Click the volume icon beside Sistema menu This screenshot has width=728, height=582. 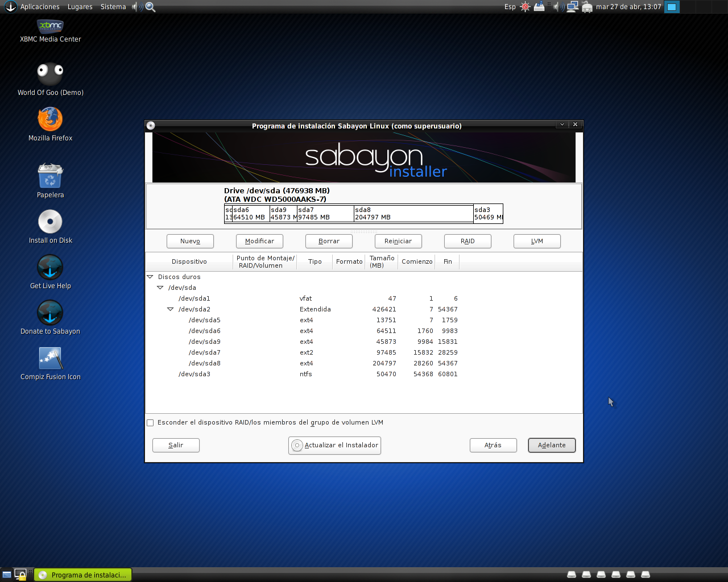(136, 7)
